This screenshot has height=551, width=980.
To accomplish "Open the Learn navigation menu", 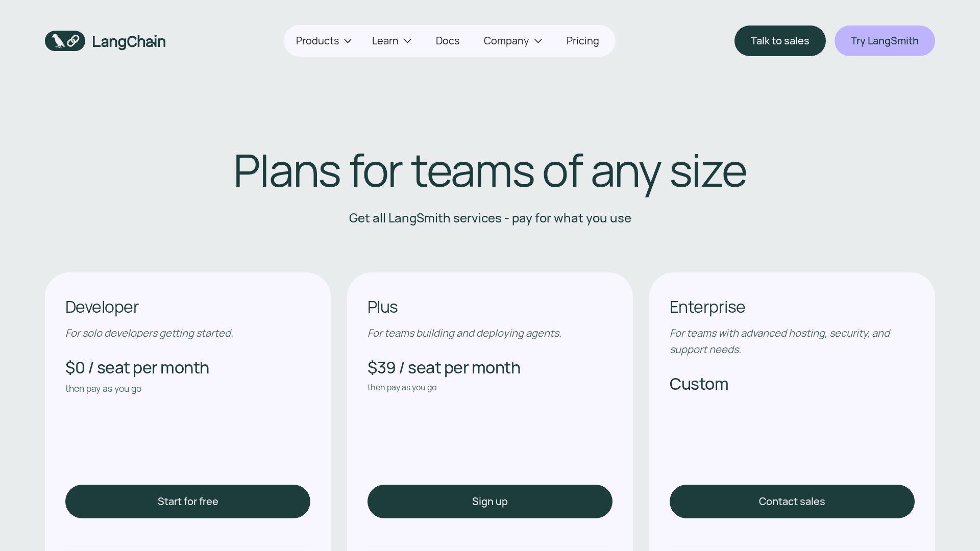I will tap(385, 41).
